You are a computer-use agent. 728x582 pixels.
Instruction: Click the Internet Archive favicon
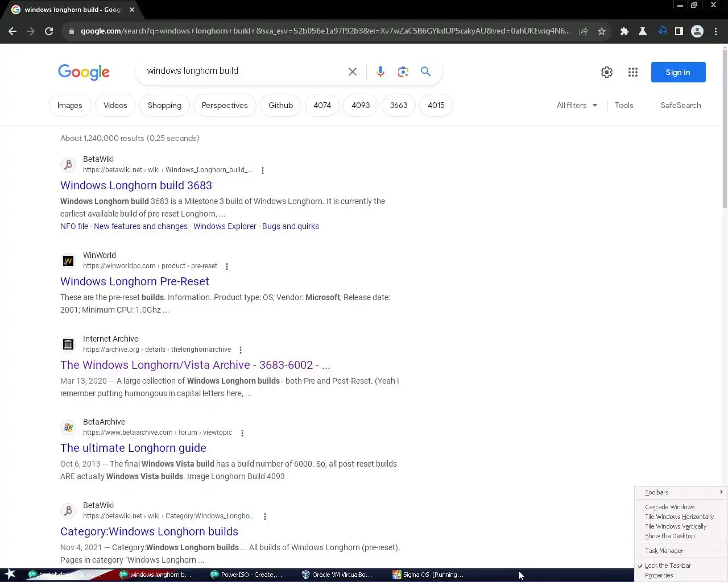[68, 344]
